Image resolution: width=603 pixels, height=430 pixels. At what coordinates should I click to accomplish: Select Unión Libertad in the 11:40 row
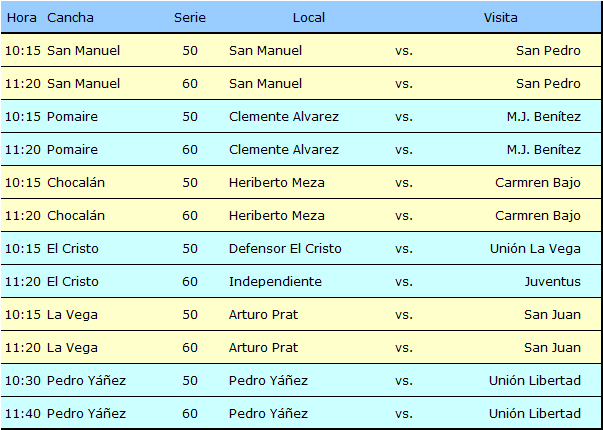click(535, 414)
